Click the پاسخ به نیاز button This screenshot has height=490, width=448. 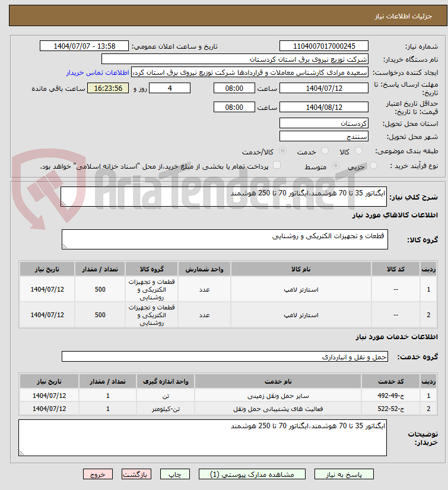(344, 474)
